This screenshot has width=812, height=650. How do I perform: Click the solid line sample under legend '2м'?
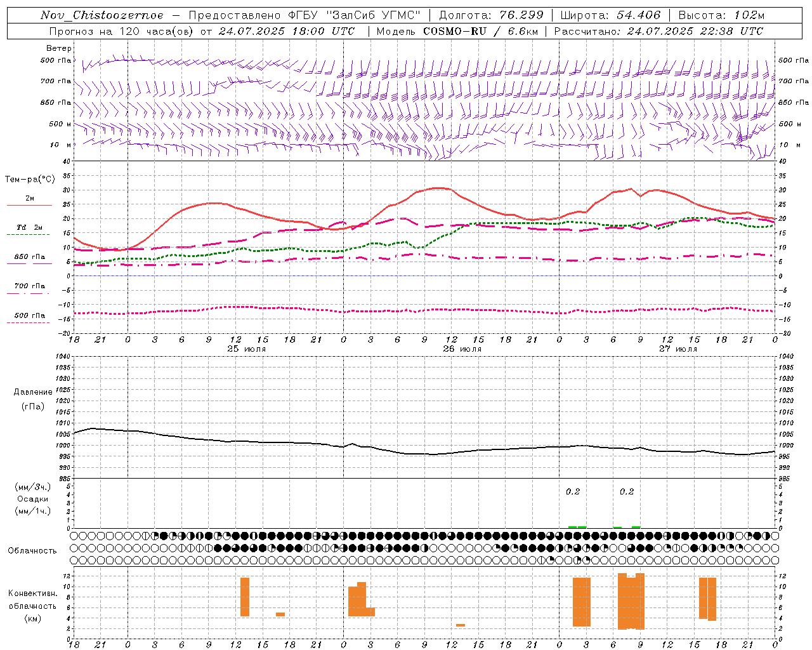click(29, 206)
